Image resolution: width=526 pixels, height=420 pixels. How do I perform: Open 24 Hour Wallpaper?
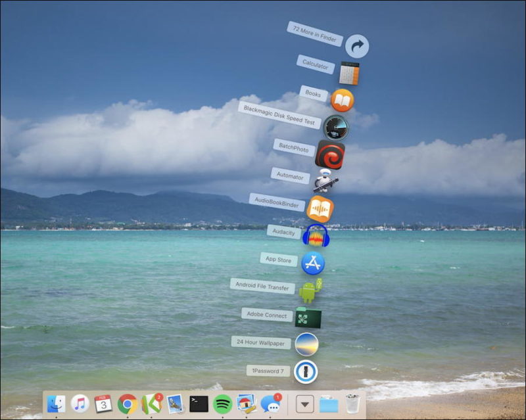[306, 342]
